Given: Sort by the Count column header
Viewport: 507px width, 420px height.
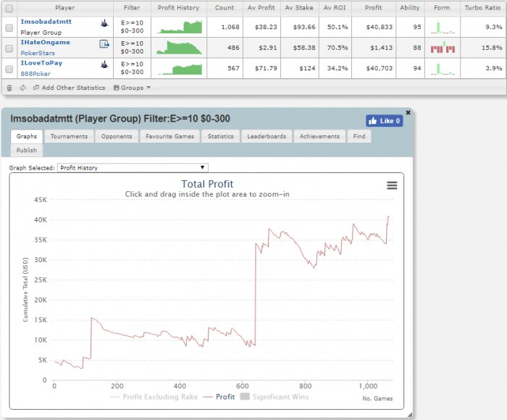Looking at the screenshot, I should 225,8.
